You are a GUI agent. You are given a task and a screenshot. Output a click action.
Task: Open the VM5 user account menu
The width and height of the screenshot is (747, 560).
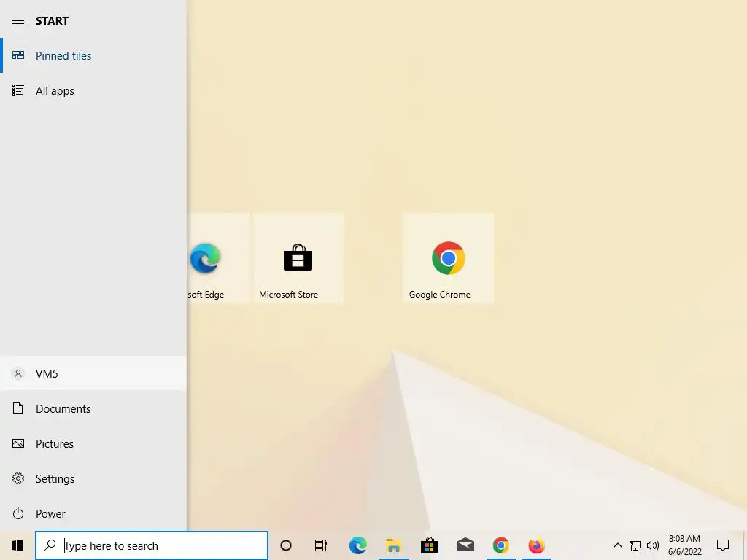tap(93, 373)
